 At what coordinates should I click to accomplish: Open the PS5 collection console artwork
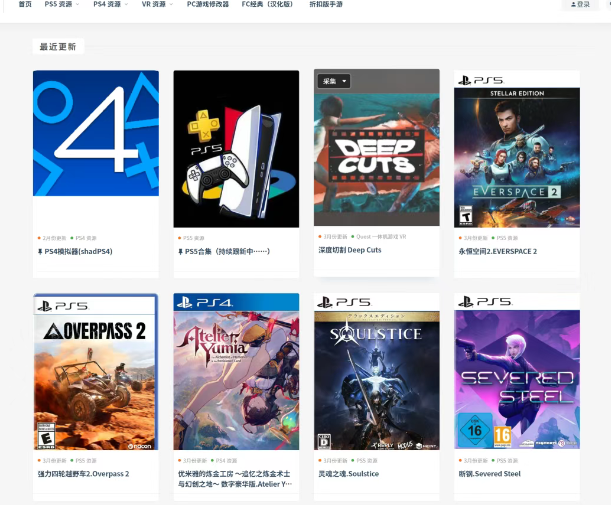(x=236, y=149)
